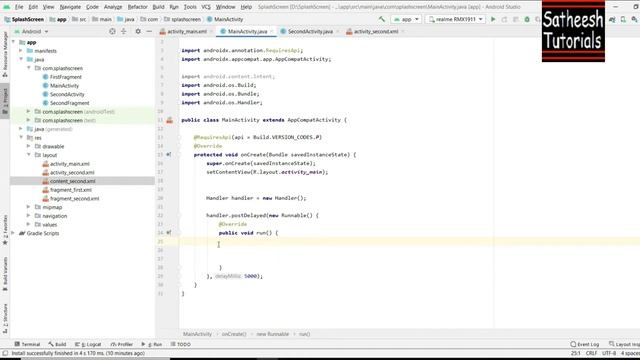Open the TODO tool window
Image resolution: width=640 pixels, height=360 pixels.
point(181,344)
